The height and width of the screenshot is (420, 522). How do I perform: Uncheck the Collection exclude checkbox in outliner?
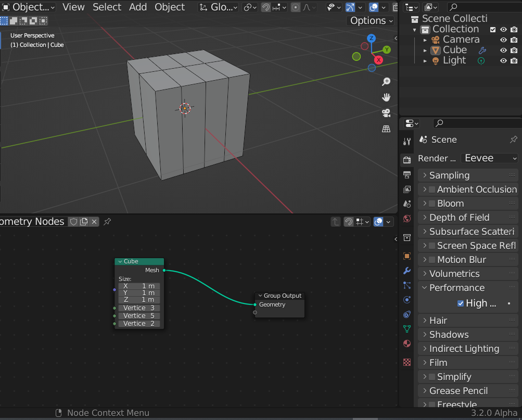tap(493, 30)
